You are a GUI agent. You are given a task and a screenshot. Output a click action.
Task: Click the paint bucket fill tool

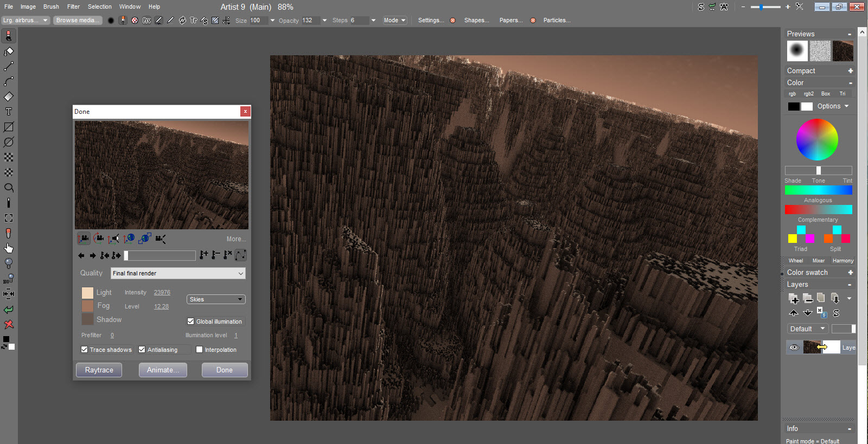pyautogui.click(x=9, y=52)
